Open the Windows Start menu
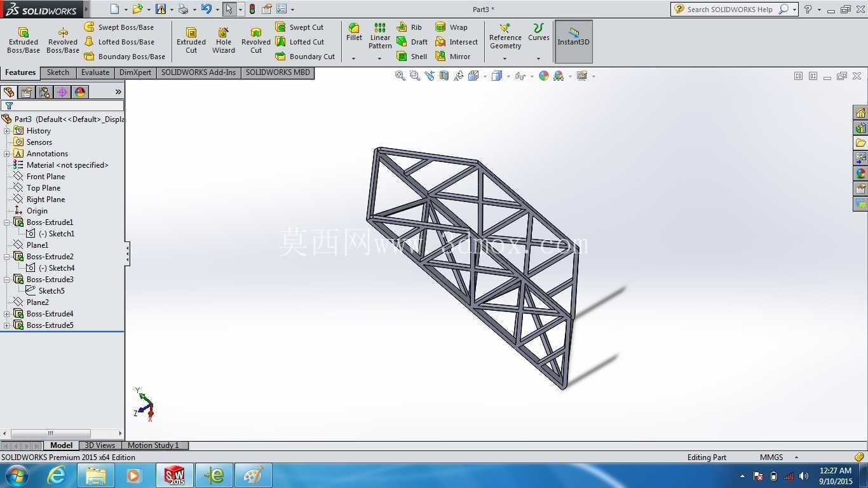Screen dimensions: 868x488 click(17, 475)
